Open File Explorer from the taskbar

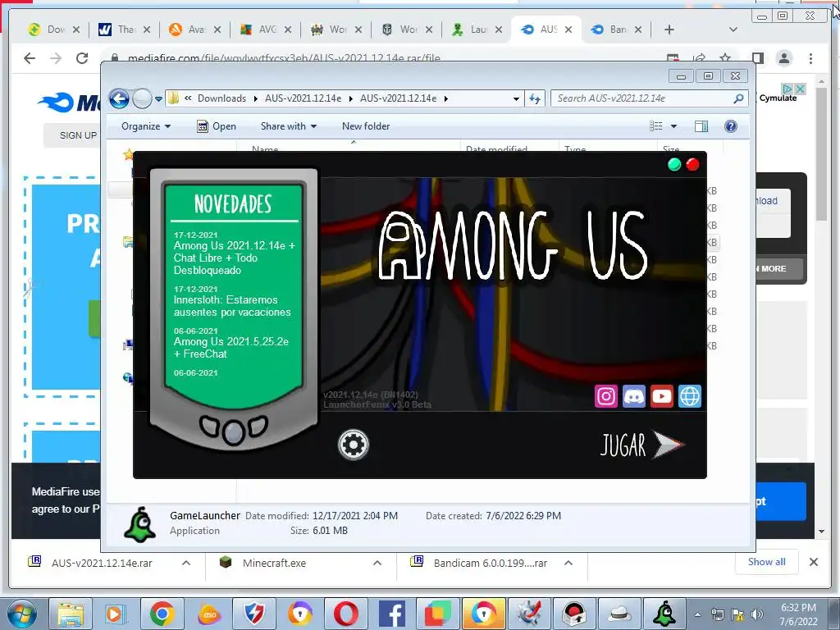coord(71,614)
